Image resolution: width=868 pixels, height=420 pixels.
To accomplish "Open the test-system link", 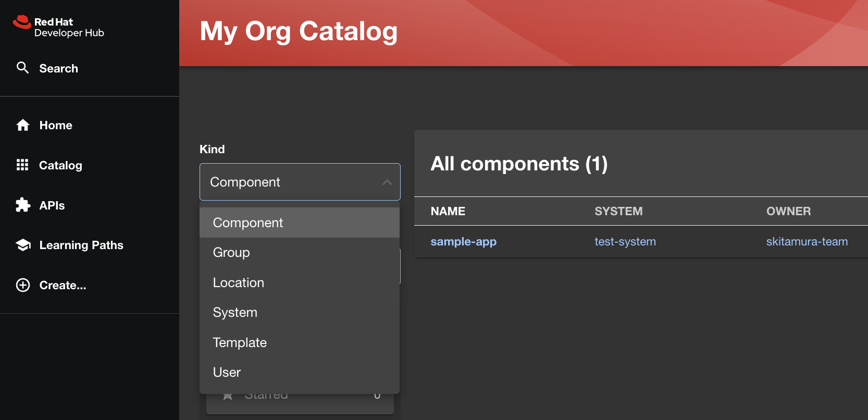I will [x=625, y=242].
